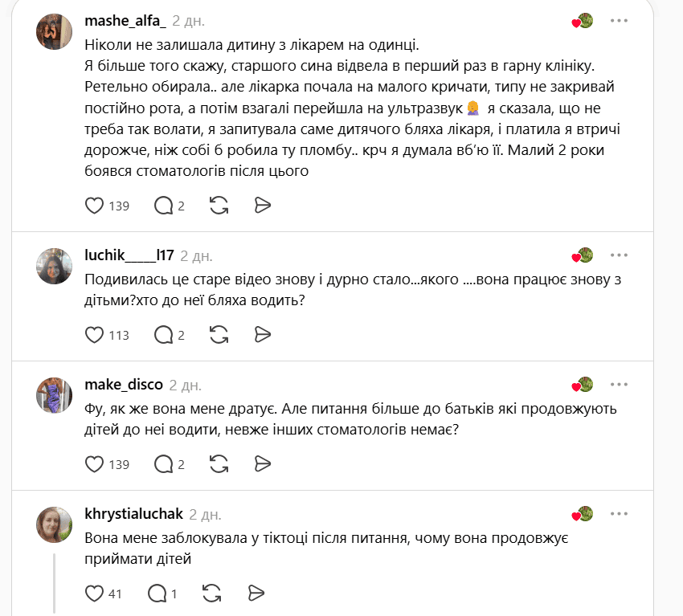Open make_disco profile via username

point(124,385)
